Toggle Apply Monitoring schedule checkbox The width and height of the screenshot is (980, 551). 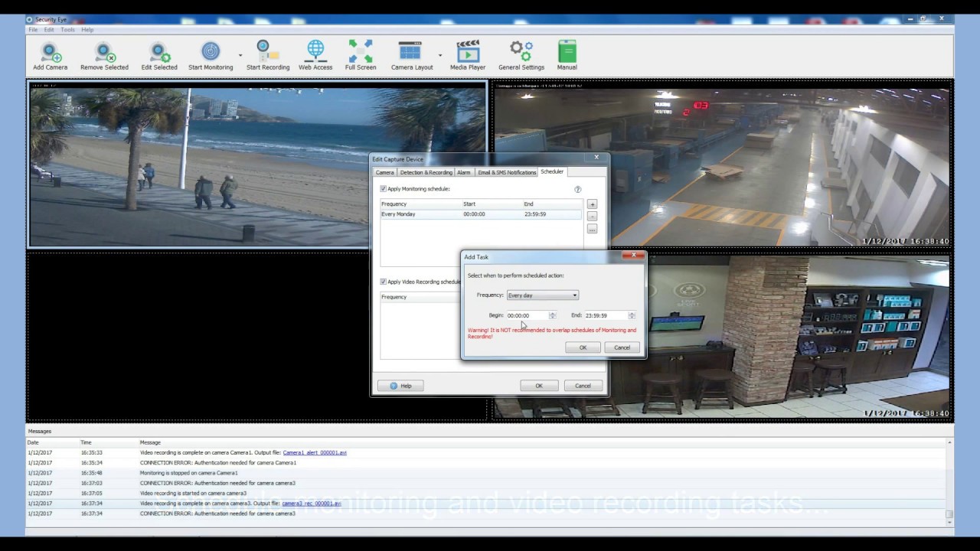coord(384,189)
